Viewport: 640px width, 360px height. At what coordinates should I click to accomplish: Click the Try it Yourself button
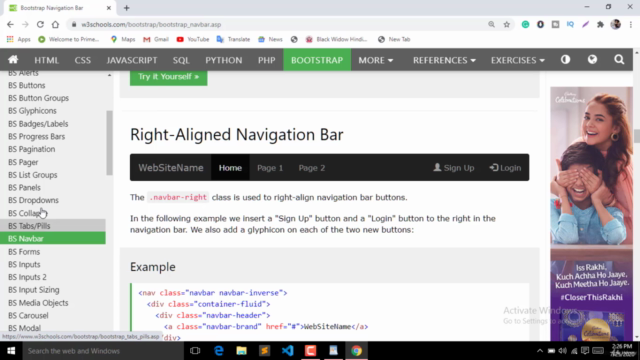[x=169, y=77]
